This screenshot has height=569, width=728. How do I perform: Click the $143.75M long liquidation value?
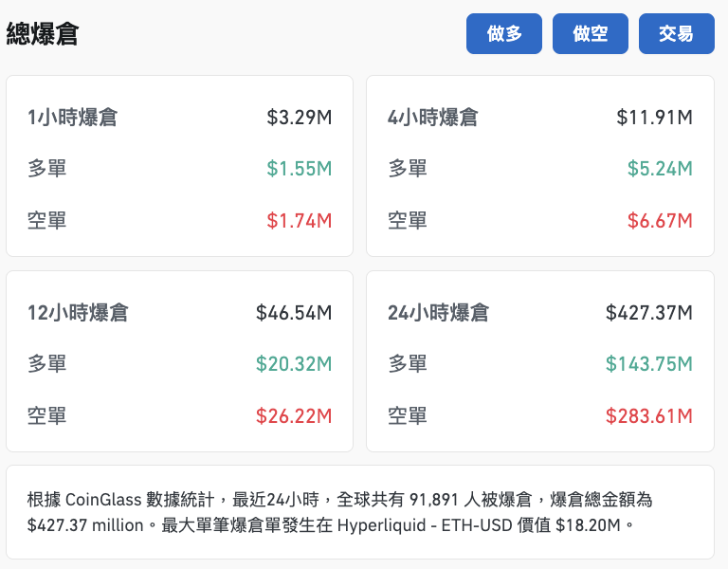[x=649, y=364]
